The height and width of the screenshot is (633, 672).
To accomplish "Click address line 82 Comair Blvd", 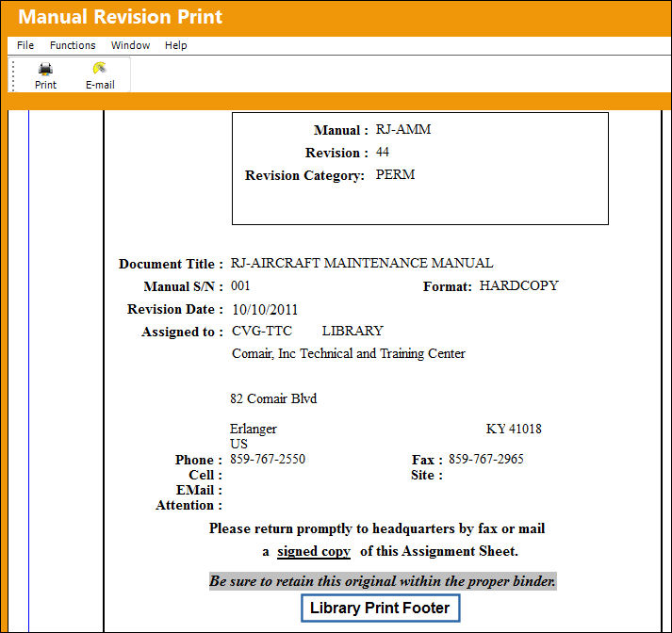I will coord(273,398).
